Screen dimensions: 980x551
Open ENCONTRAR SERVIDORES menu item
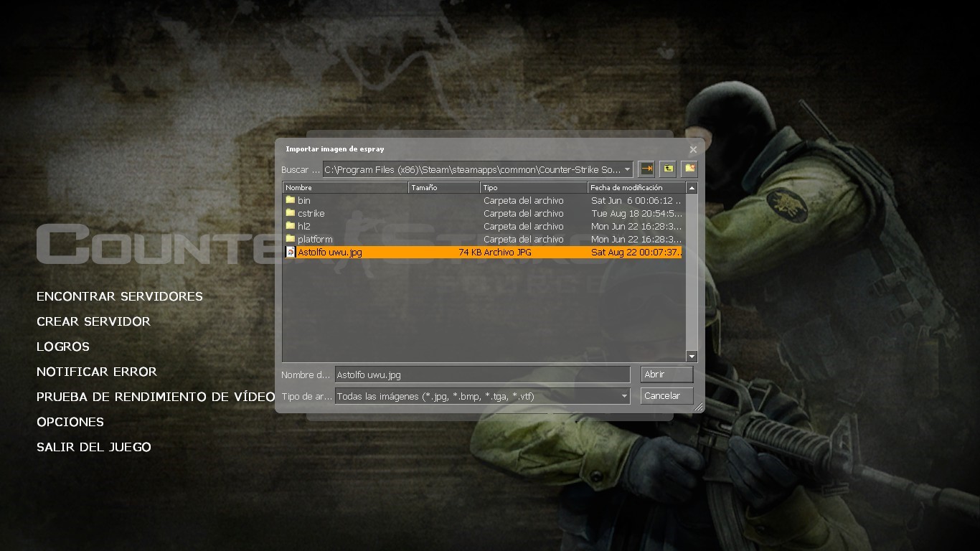(120, 296)
